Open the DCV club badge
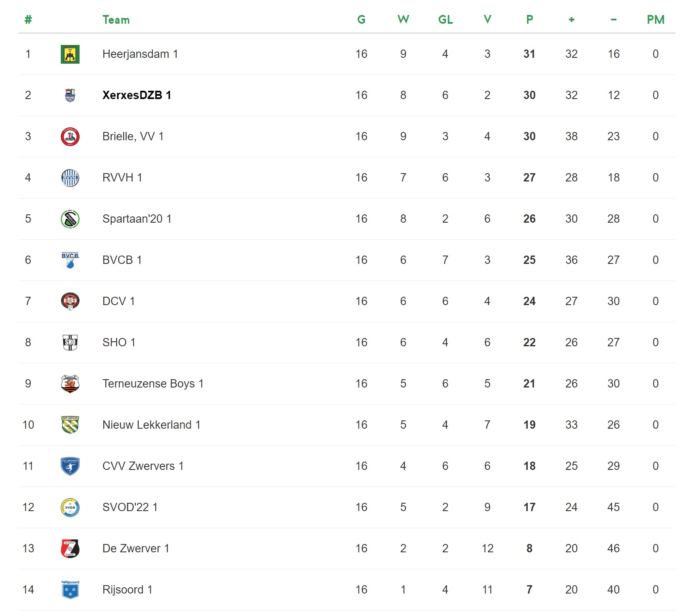698x616 pixels. coord(70,301)
